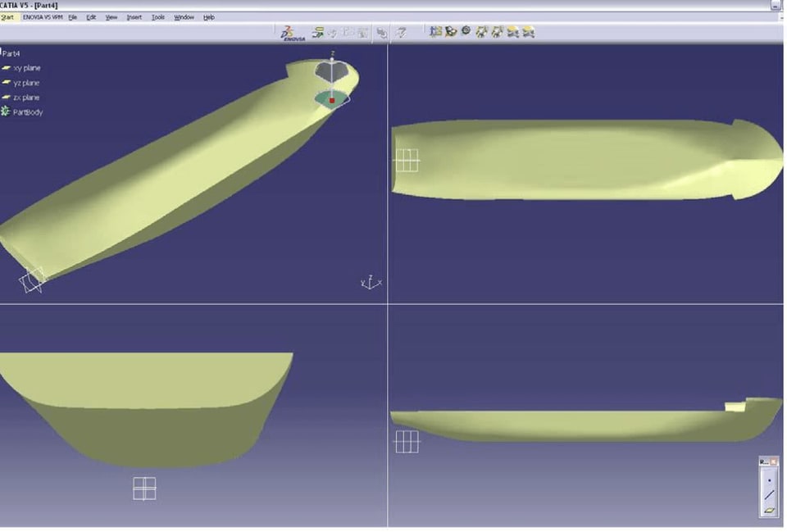Click the round gear toolbar icon
Viewport: 787px width, 532px height.
pos(466,31)
